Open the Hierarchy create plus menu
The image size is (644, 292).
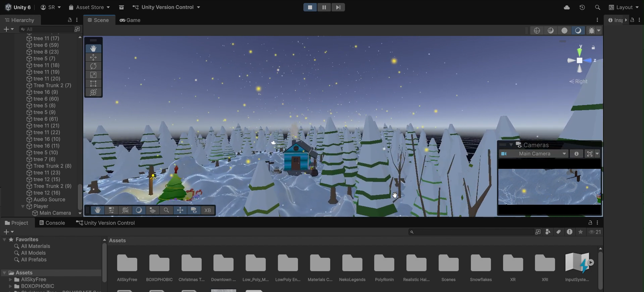pos(8,29)
